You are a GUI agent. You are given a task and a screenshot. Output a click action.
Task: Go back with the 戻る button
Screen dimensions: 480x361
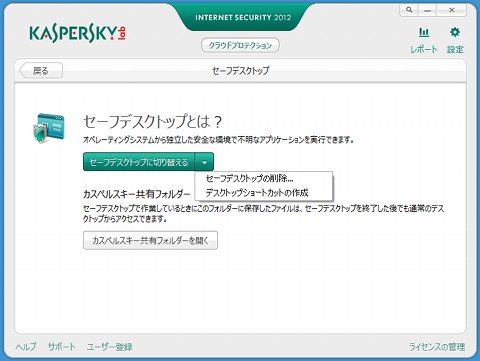pyautogui.click(x=41, y=71)
